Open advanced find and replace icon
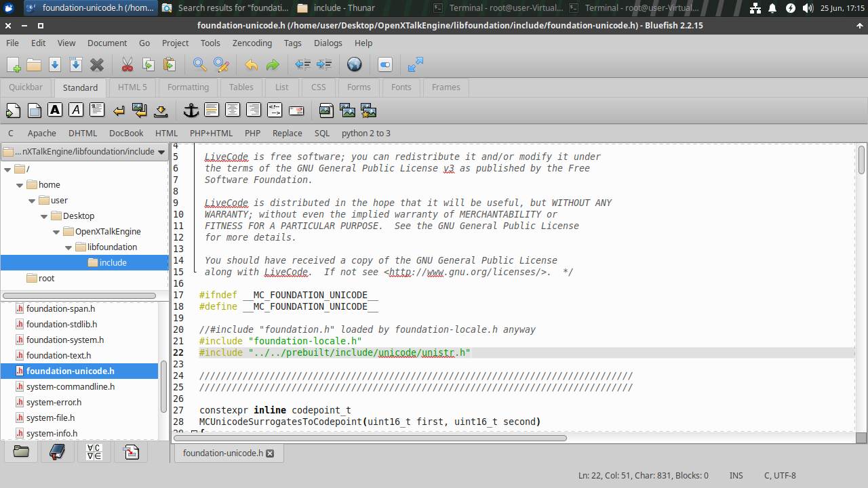Image resolution: width=868 pixels, height=488 pixels. point(221,64)
